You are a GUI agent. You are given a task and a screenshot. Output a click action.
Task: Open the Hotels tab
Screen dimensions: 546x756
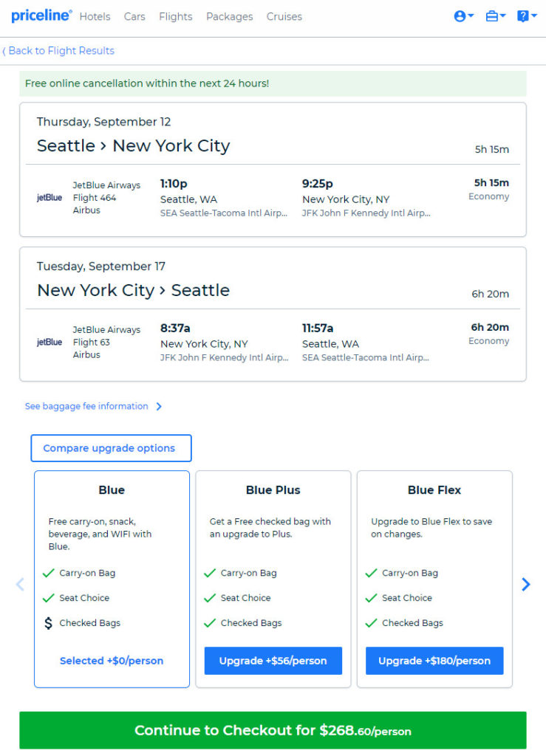[95, 16]
